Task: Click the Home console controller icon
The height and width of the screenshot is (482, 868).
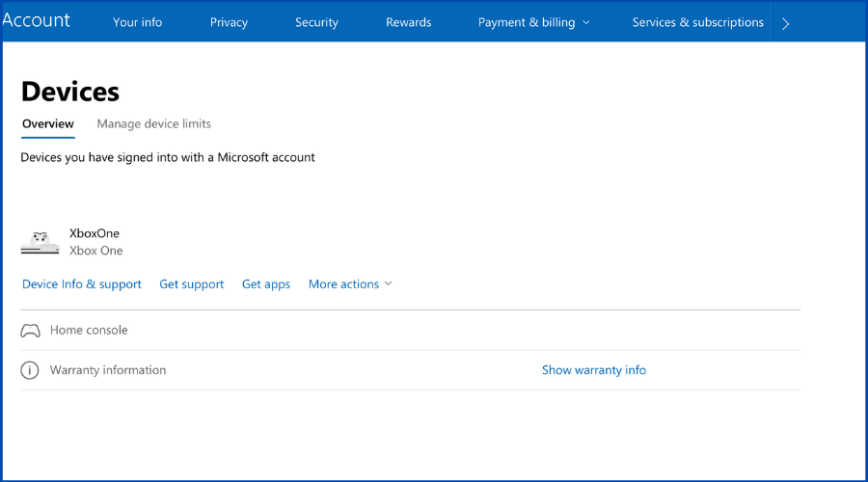Action: [31, 331]
